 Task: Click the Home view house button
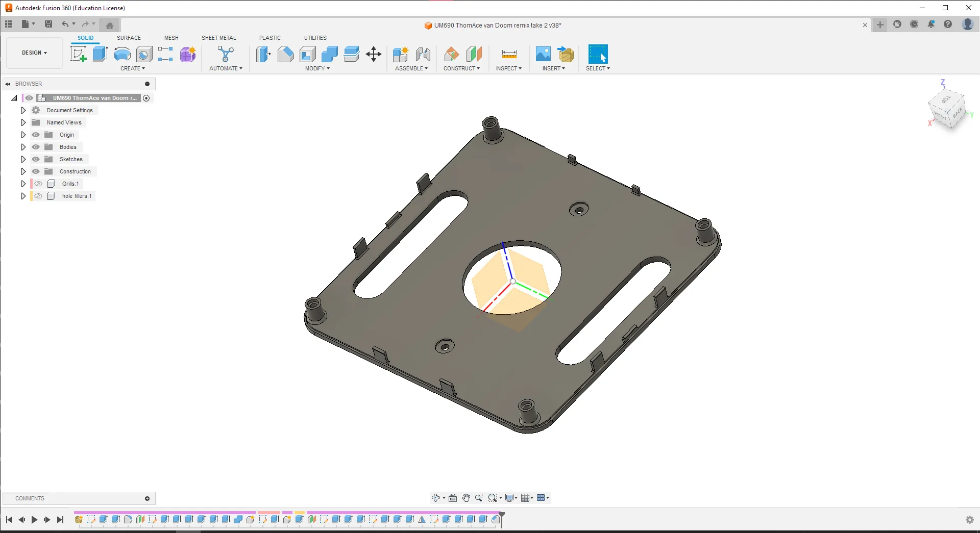109,24
